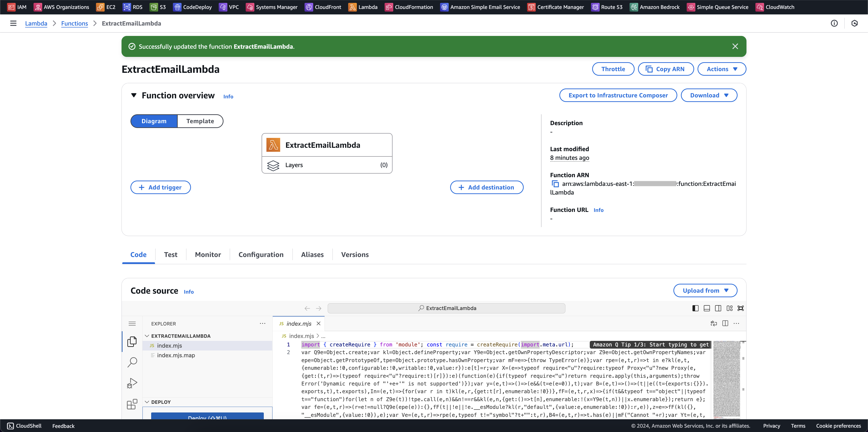Click the ExtractEmailLambda function icon
Screen dimensions: 868x432
point(274,144)
